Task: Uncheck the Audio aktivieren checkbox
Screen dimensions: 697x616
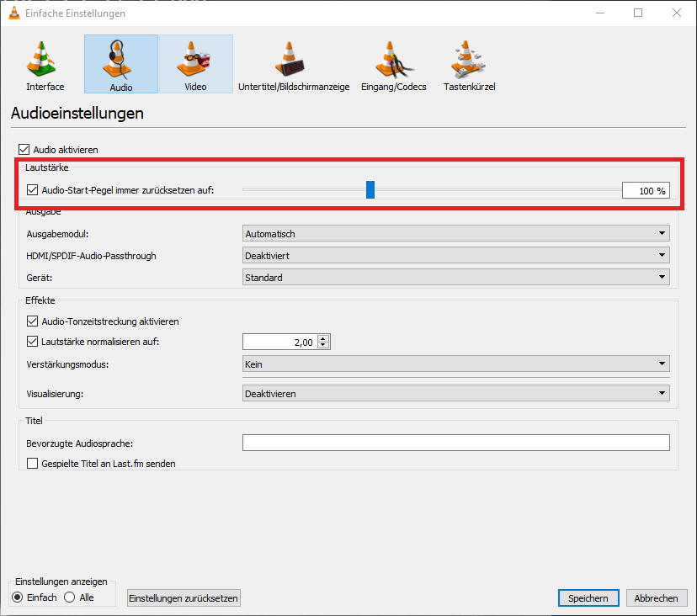Action: click(23, 150)
